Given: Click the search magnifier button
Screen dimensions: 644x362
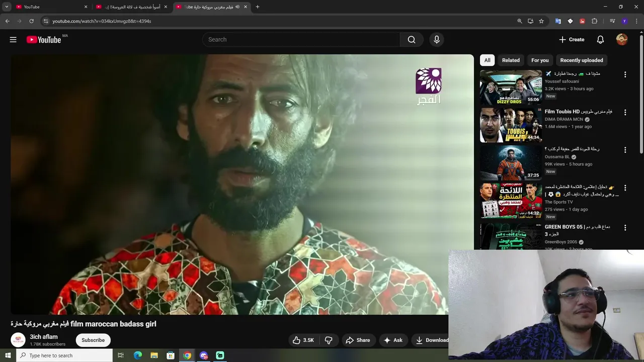Looking at the screenshot, I should click(x=412, y=40).
